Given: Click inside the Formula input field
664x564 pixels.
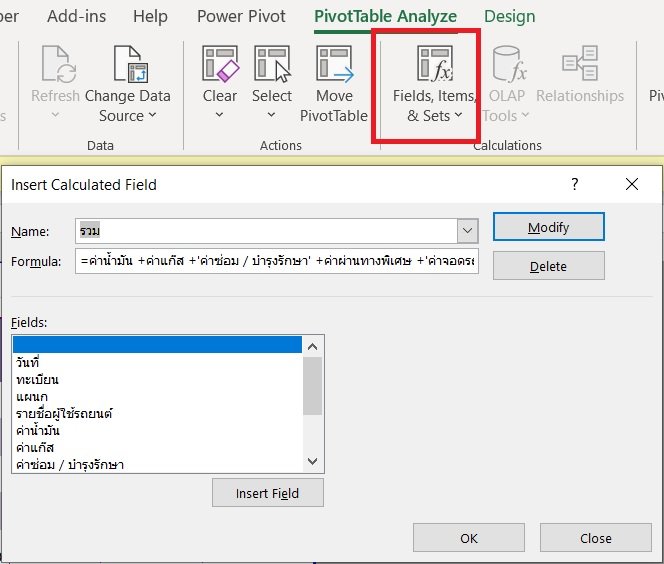Looking at the screenshot, I should pos(277,262).
